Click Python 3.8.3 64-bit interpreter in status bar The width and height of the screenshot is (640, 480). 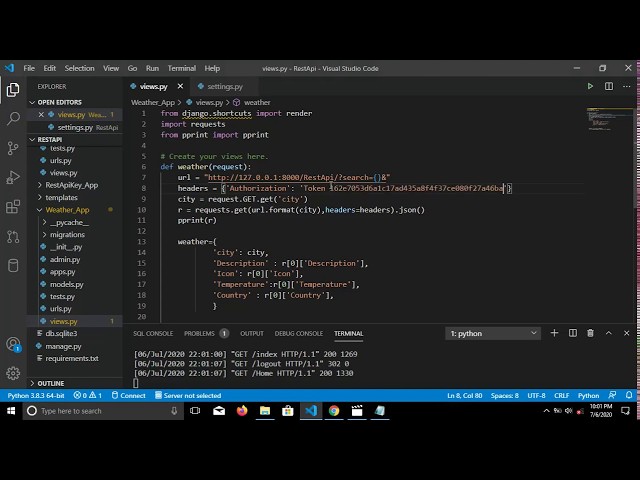35,396
